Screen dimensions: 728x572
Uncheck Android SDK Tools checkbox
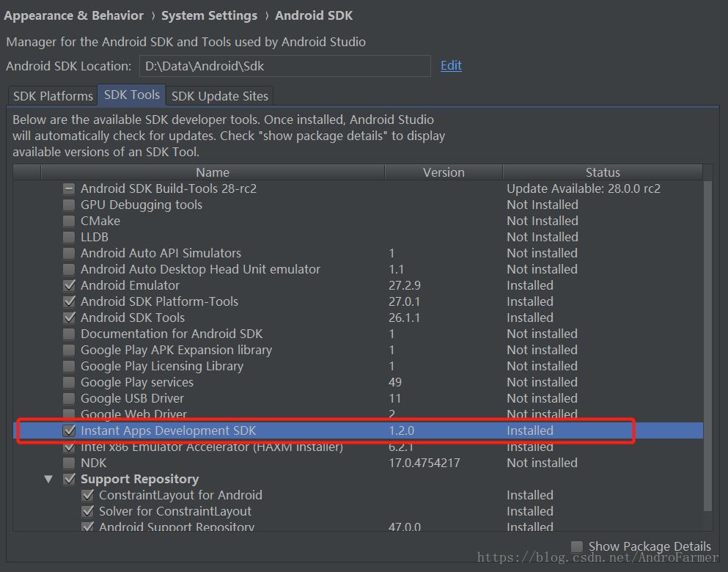tap(69, 318)
